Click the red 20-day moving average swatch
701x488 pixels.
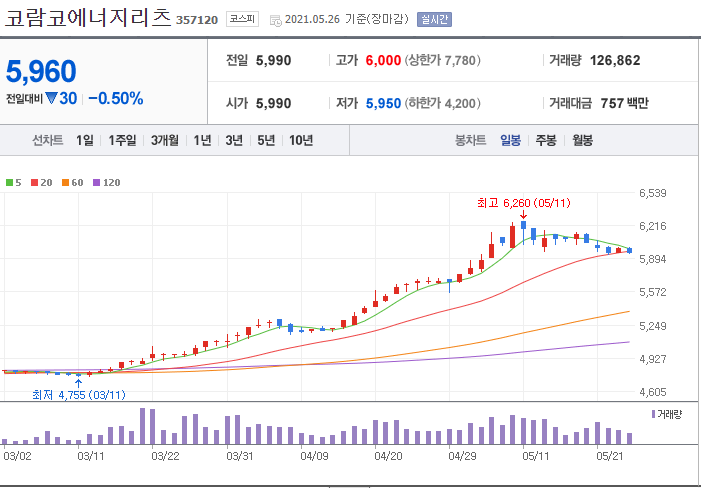click(35, 182)
